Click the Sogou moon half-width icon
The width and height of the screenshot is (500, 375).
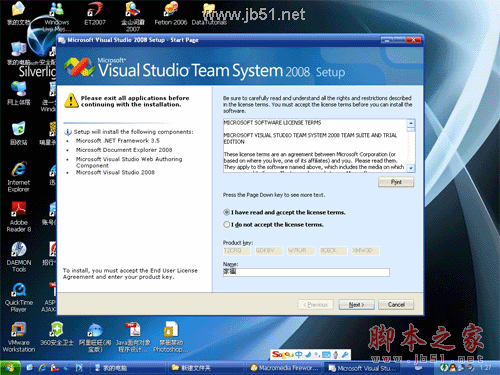(x=308, y=355)
